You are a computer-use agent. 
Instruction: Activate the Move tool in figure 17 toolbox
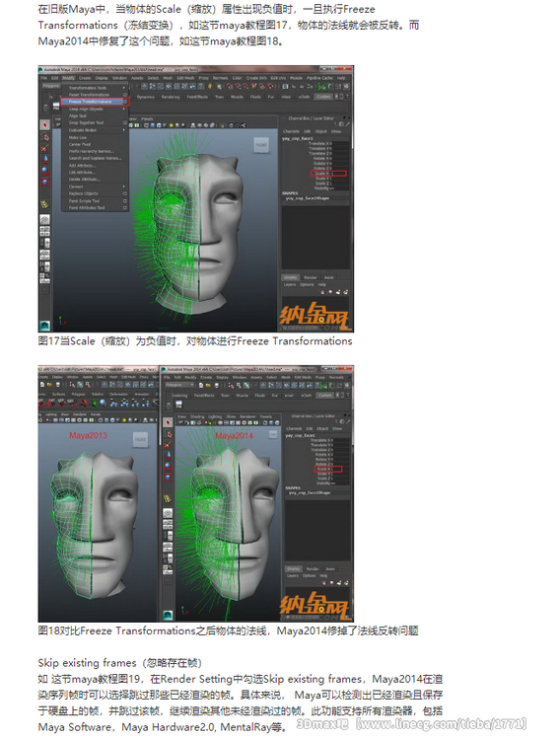(45, 159)
